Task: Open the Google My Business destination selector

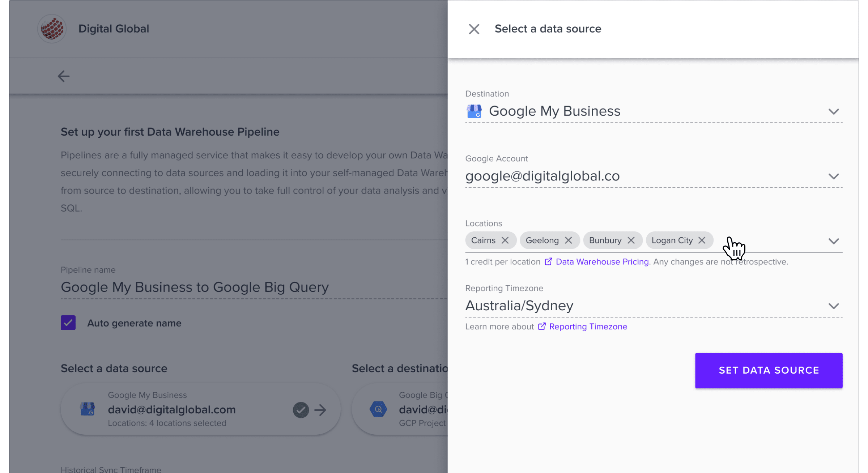Action: click(x=654, y=111)
